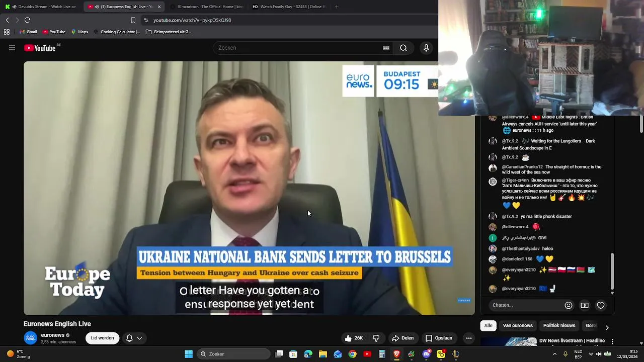Open a new browser tab with plus
644x362 pixels.
tap(337, 7)
